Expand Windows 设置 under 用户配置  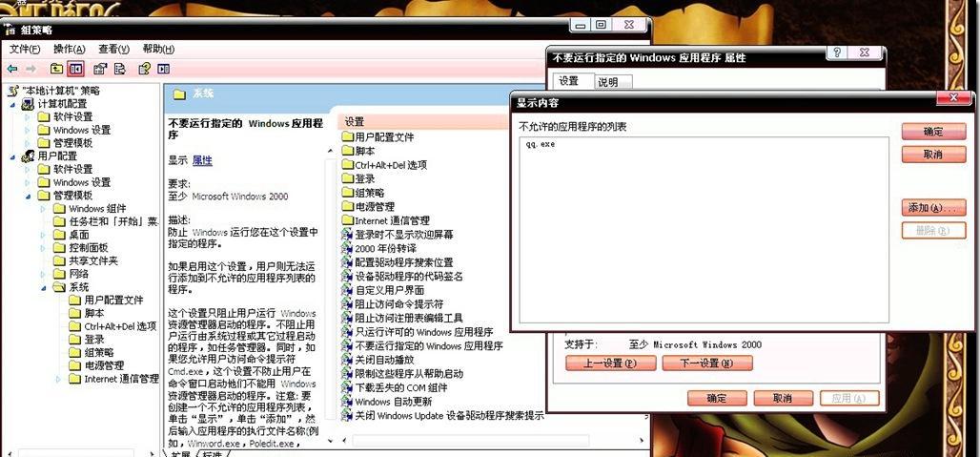[27, 182]
